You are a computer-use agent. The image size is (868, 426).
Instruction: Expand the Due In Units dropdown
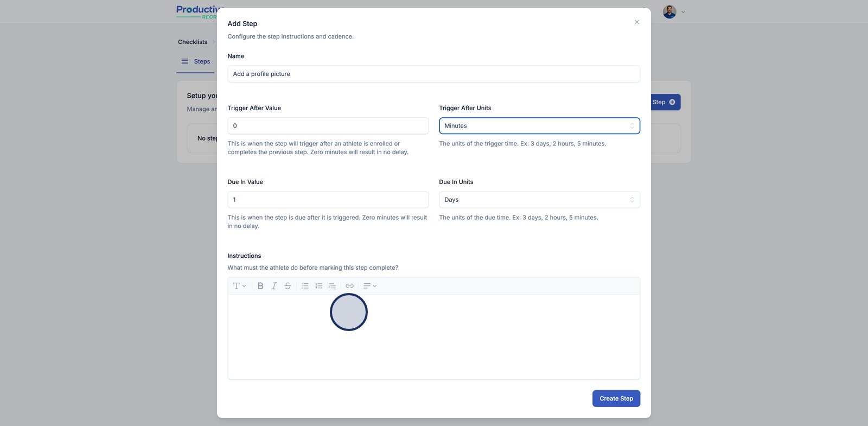pyautogui.click(x=539, y=200)
